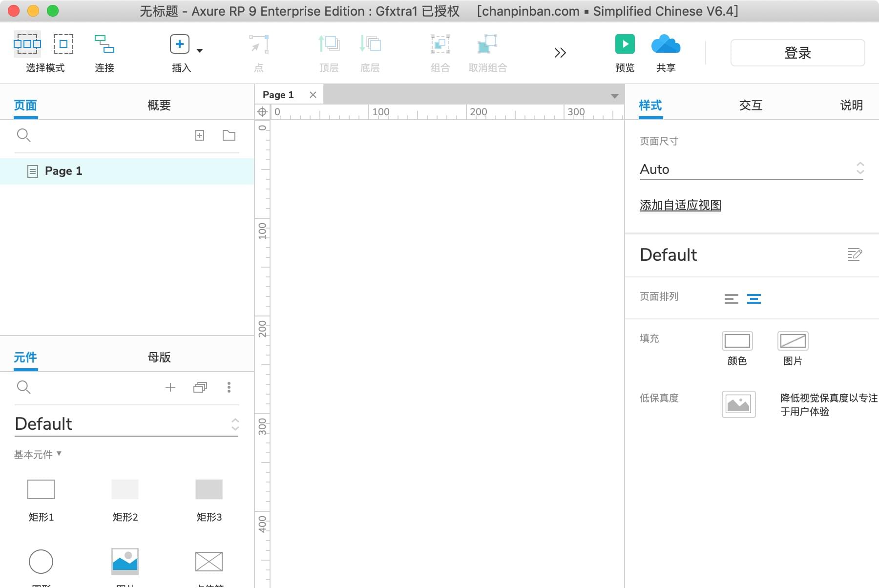This screenshot has width=879, height=588.
Task: Expand the Insert (插入) dropdown arrow
Action: point(200,50)
